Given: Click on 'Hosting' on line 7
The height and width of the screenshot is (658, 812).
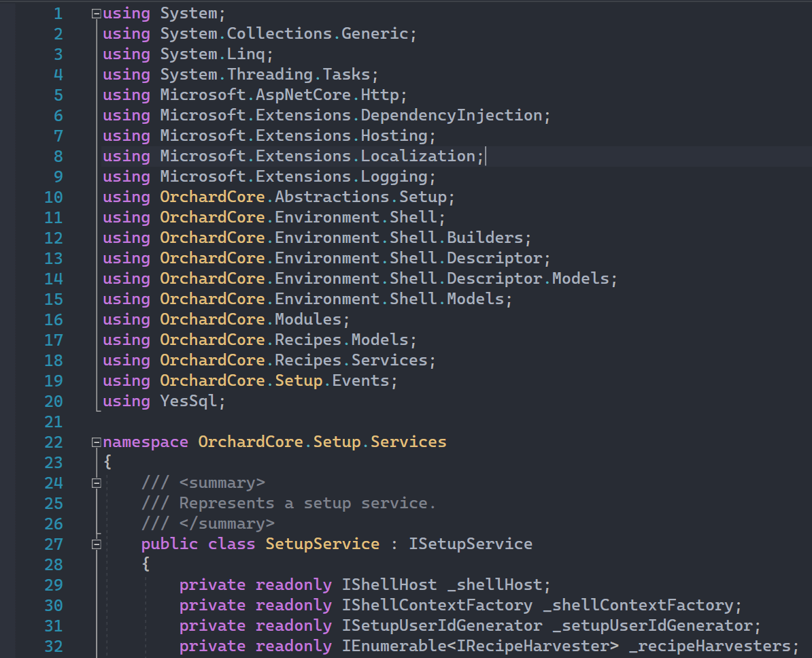Looking at the screenshot, I should tap(394, 135).
